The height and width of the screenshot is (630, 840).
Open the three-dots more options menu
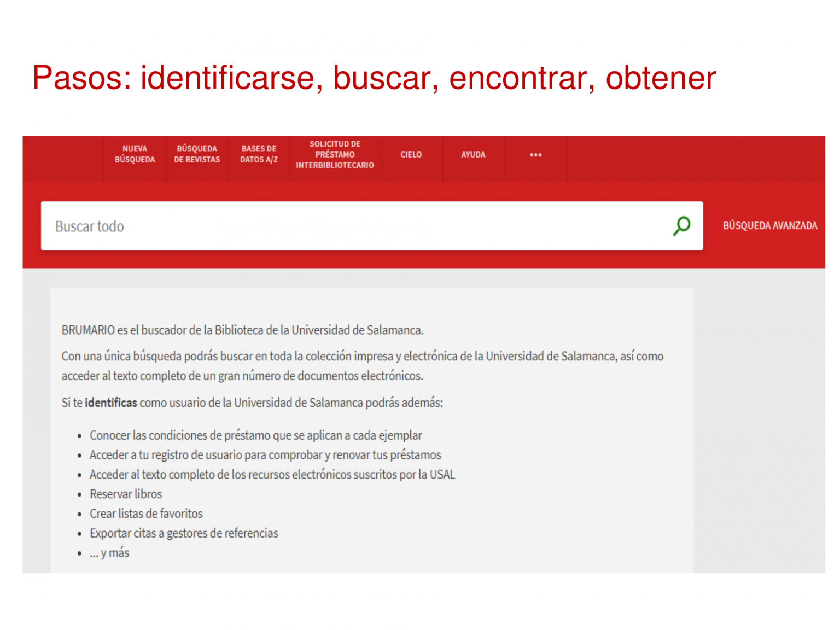(535, 155)
